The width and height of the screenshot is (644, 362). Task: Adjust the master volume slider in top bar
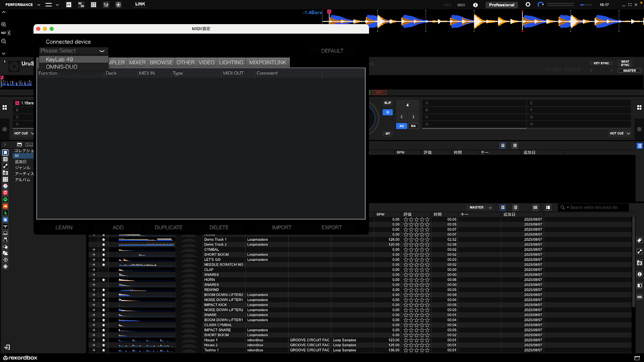coord(586,5)
